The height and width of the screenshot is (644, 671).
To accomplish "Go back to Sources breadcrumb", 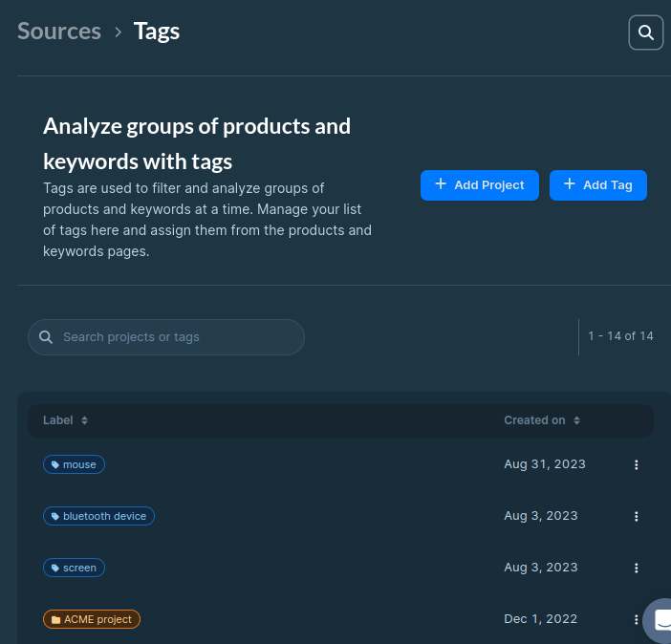I will [59, 31].
